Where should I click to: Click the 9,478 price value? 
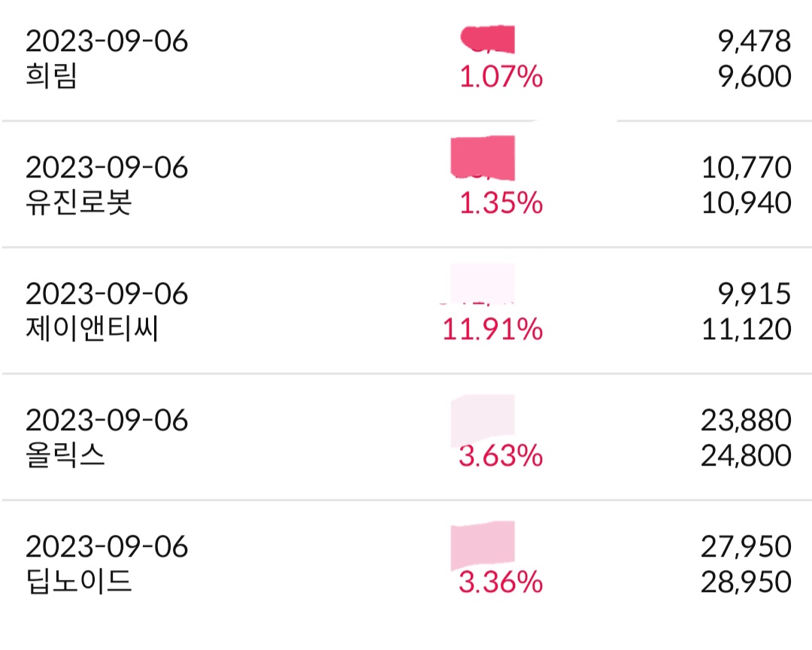(x=754, y=41)
